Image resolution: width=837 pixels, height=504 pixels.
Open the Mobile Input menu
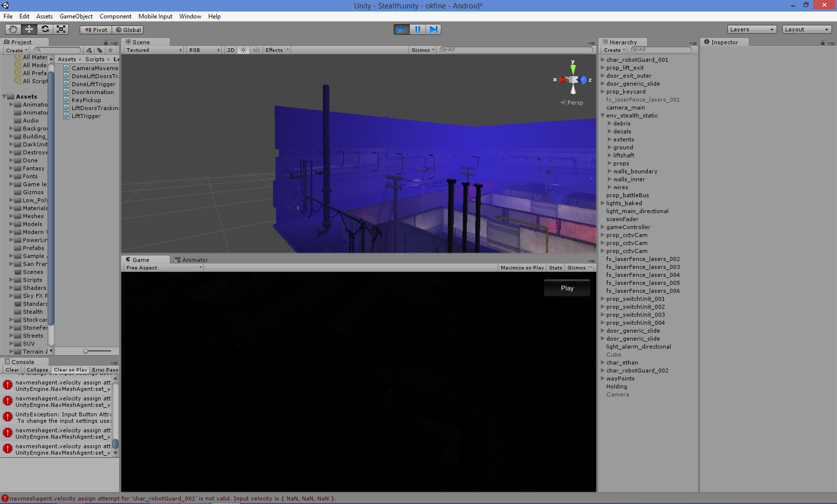tap(155, 16)
